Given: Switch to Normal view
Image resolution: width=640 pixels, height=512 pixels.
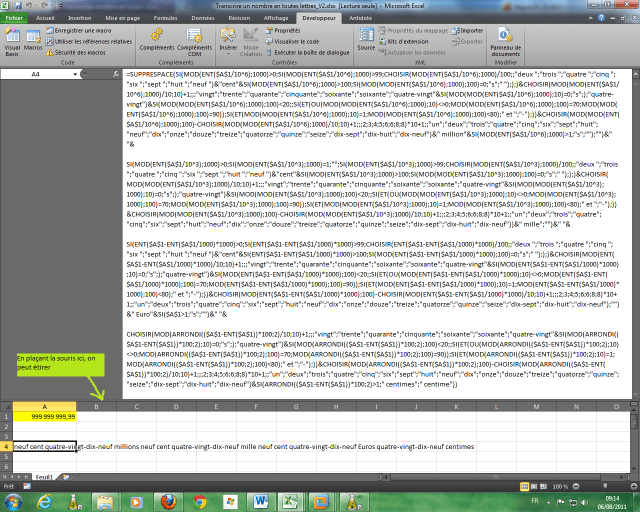Looking at the screenshot, I should tap(524, 487).
